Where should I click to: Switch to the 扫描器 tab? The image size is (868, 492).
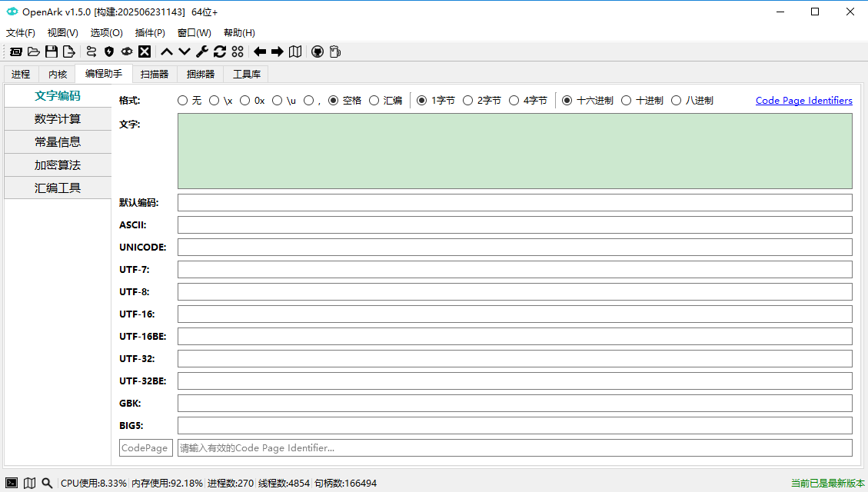pyautogui.click(x=154, y=75)
